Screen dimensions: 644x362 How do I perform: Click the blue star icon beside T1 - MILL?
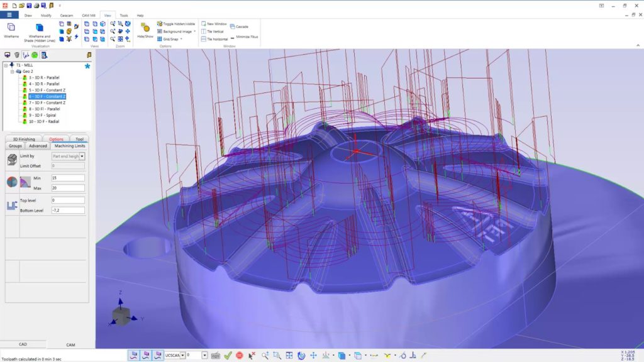tap(87, 65)
